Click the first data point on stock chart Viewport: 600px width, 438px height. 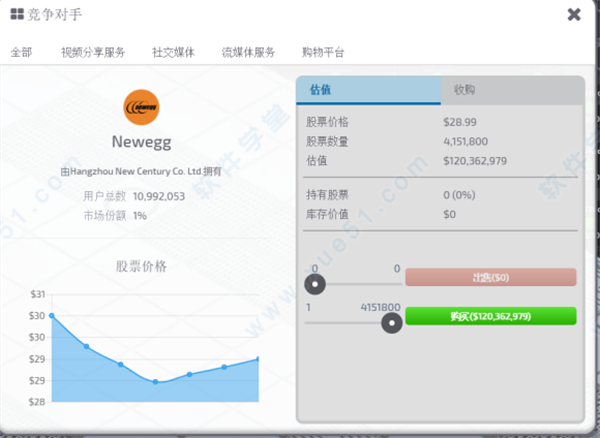click(52, 316)
